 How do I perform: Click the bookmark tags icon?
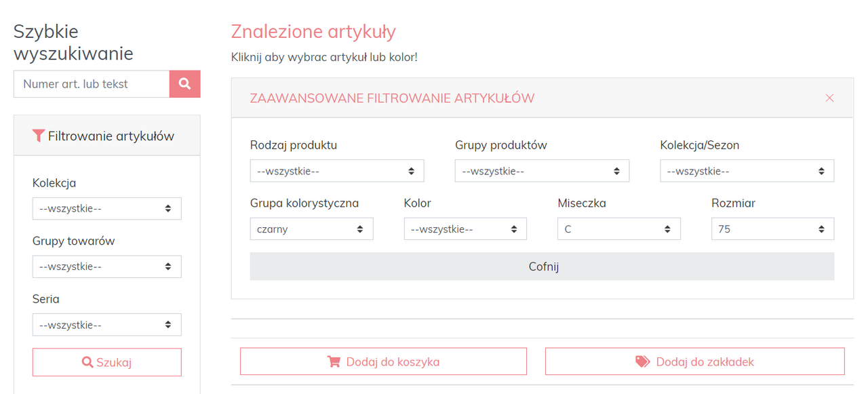642,361
